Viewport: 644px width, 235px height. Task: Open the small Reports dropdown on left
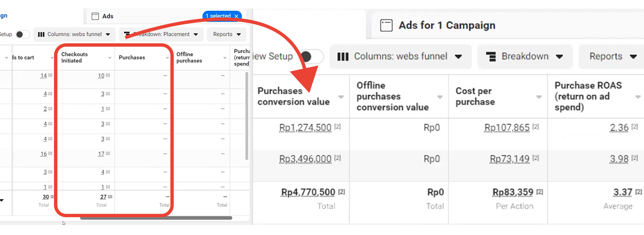click(x=227, y=34)
